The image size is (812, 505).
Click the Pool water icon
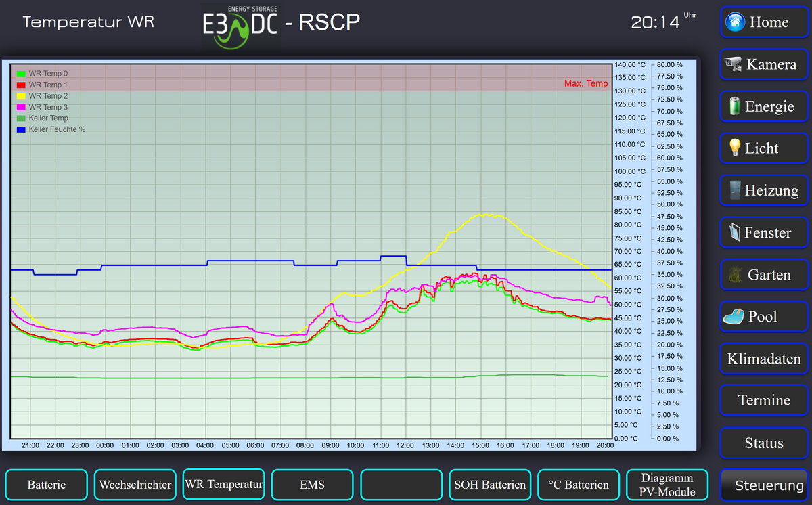[734, 316]
